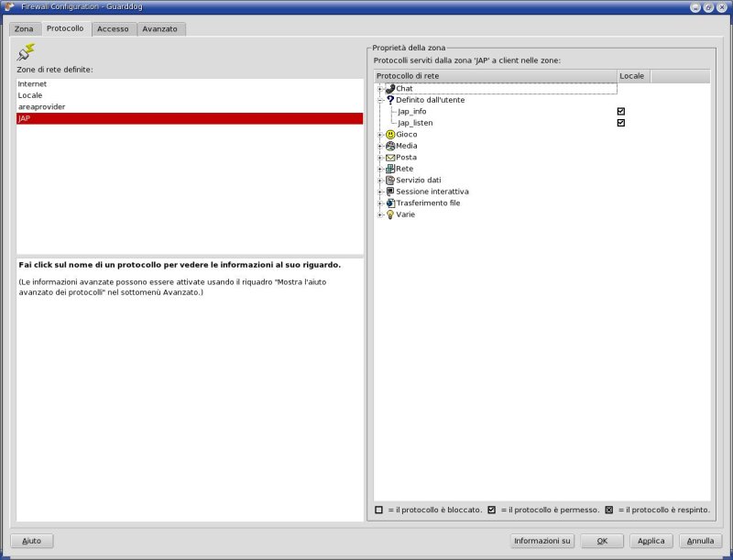
Task: Expand the Chat protocol category
Action: [380, 89]
